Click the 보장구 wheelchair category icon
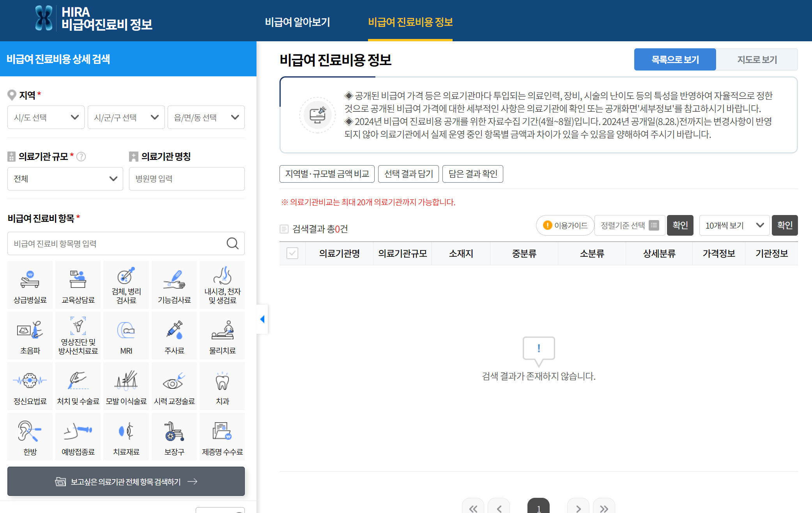 (174, 437)
